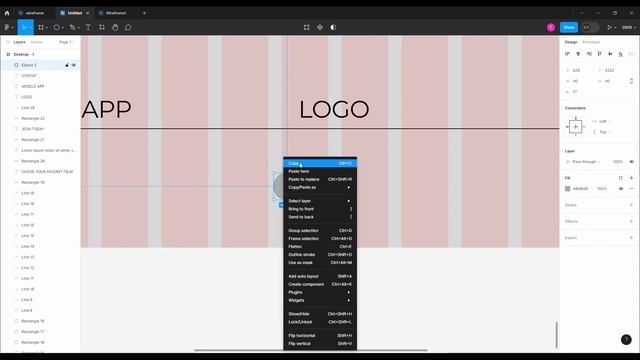This screenshot has height=360, width=640.
Task: Choose Group selection
Action: pos(320,231)
